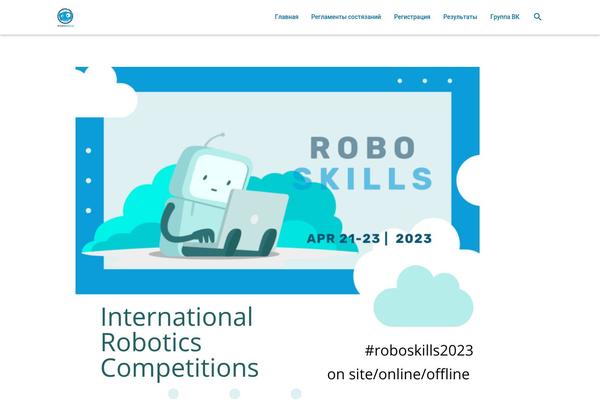This screenshot has width=600, height=400.
Task: Click the International Robotics Competitions heading
Action: (179, 342)
